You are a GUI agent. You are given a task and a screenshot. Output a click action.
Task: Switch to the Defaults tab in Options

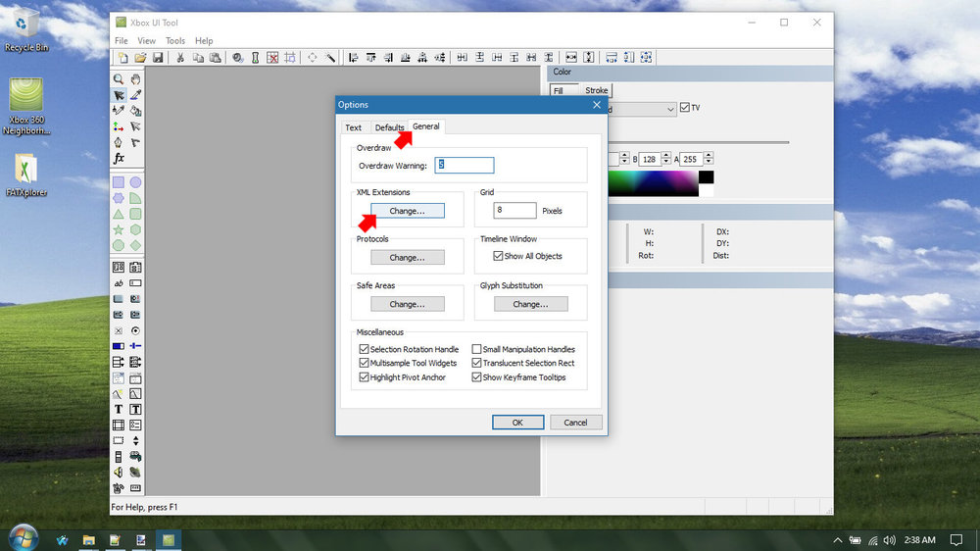[x=389, y=127]
